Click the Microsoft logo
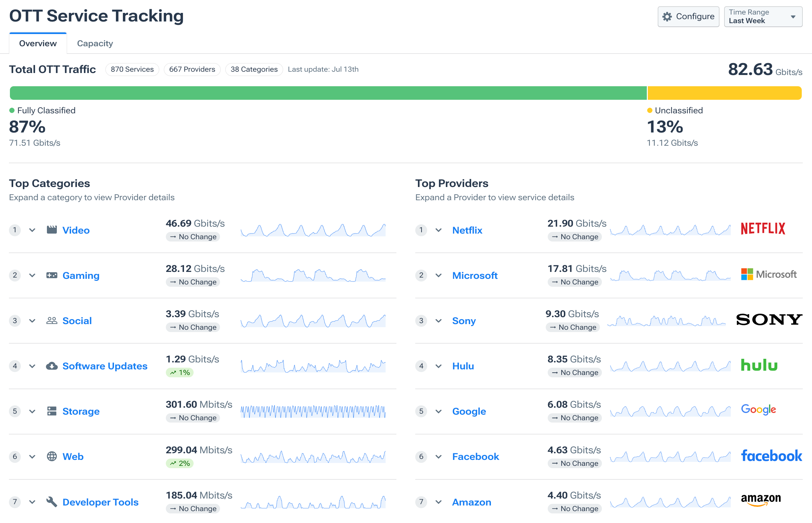Image resolution: width=812 pixels, height=523 pixels. tap(768, 274)
